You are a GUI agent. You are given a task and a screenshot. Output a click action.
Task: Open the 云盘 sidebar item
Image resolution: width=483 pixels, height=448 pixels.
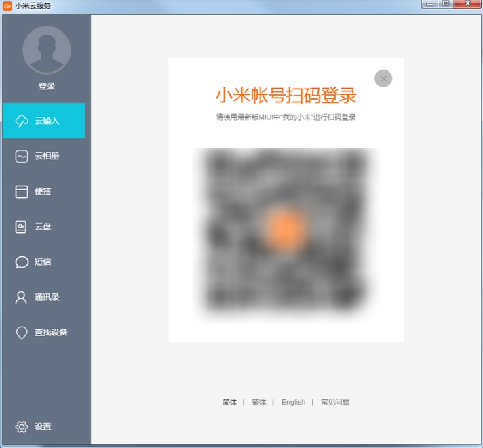[x=43, y=227]
